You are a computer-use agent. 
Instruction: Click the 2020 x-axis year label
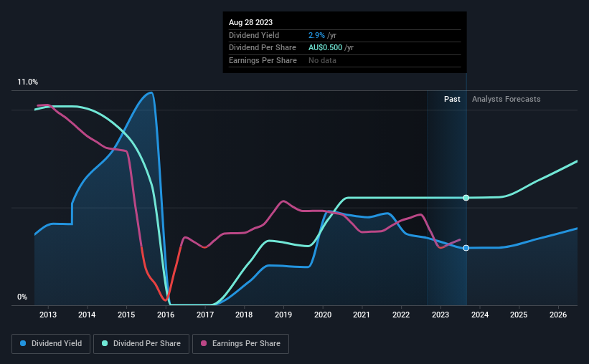pyautogui.click(x=323, y=315)
